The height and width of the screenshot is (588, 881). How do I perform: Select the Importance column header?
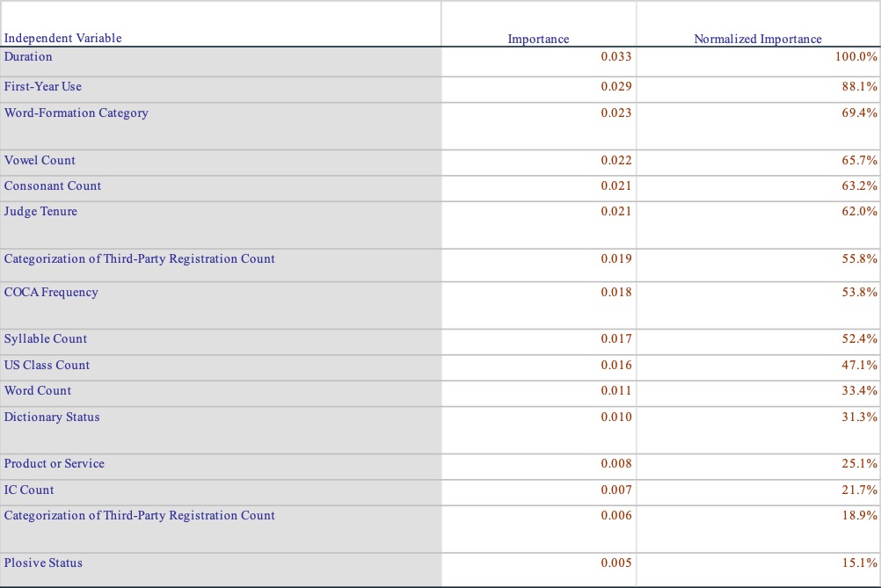point(538,39)
